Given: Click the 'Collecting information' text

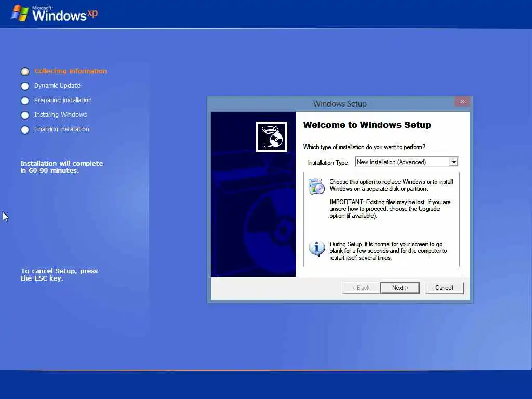Looking at the screenshot, I should pos(71,71).
